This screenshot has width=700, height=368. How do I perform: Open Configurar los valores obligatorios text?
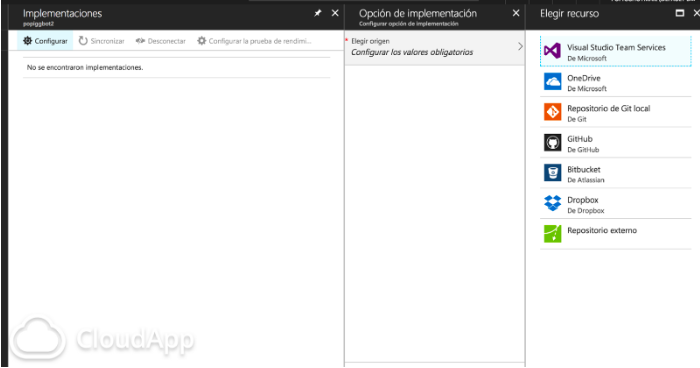412,52
